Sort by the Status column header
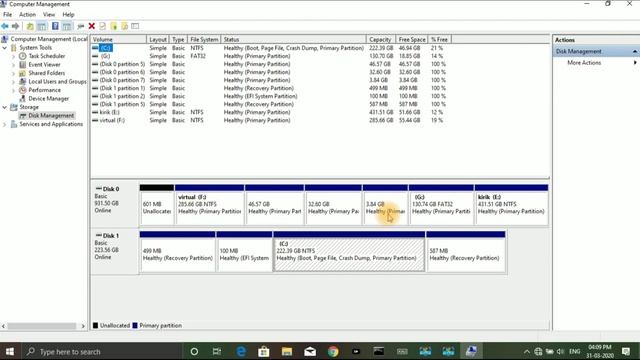This screenshot has width=640, height=360. [293, 40]
